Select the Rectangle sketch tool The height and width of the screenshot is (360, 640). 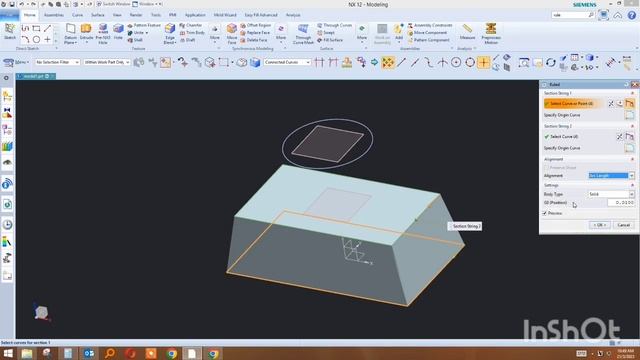pos(36,29)
